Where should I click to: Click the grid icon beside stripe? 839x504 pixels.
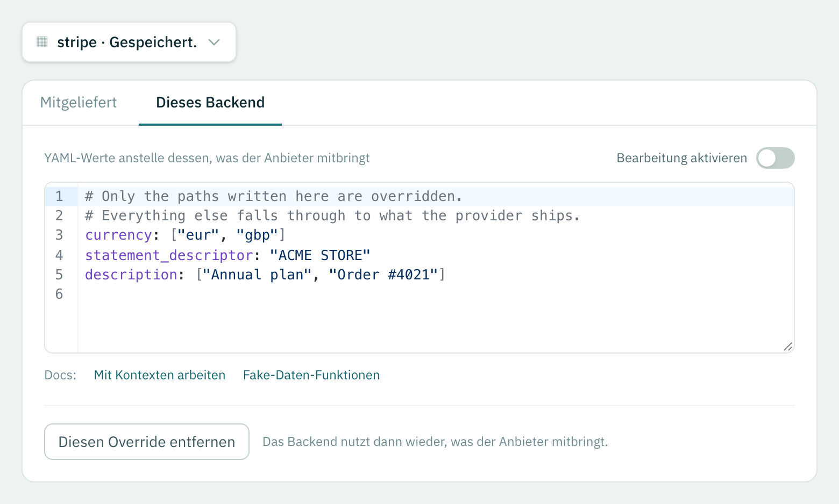click(x=42, y=42)
